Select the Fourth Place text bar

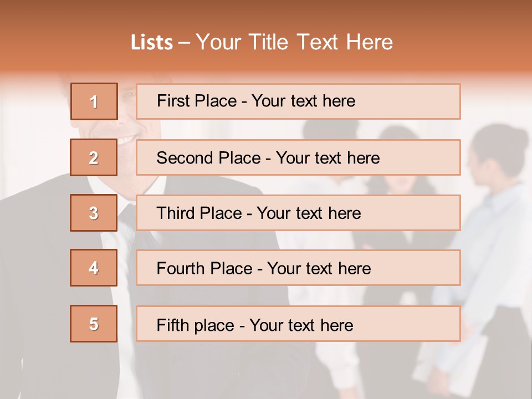(x=298, y=268)
